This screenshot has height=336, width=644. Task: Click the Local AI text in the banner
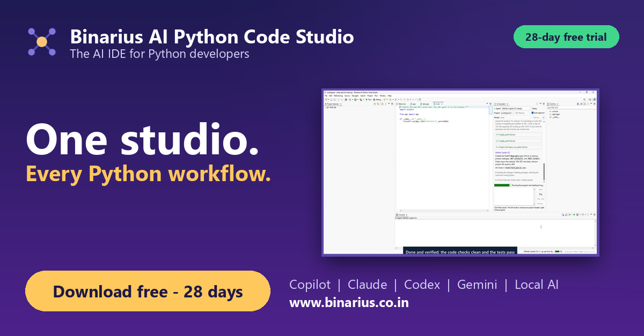click(x=537, y=285)
